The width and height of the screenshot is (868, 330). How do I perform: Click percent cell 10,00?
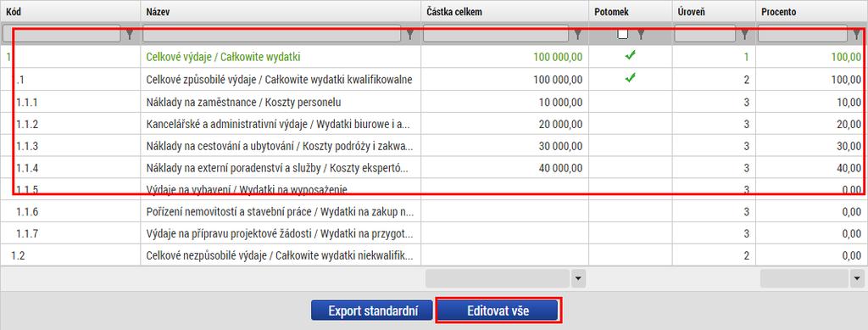pos(811,102)
